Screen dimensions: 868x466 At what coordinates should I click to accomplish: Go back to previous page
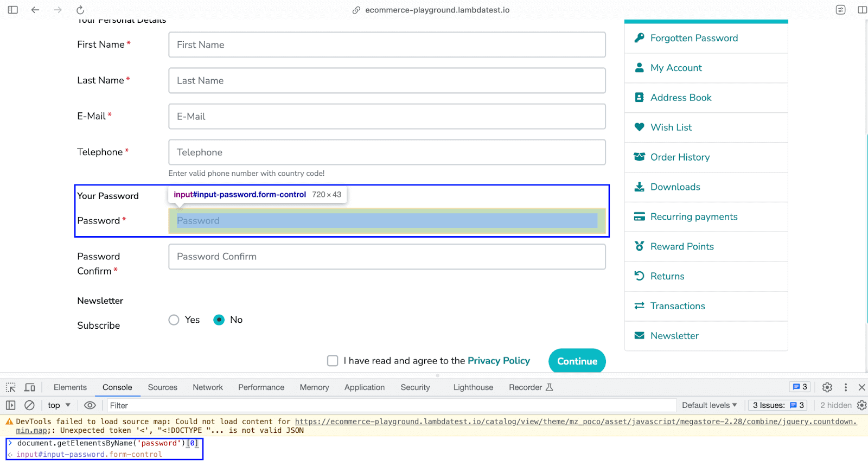click(35, 10)
